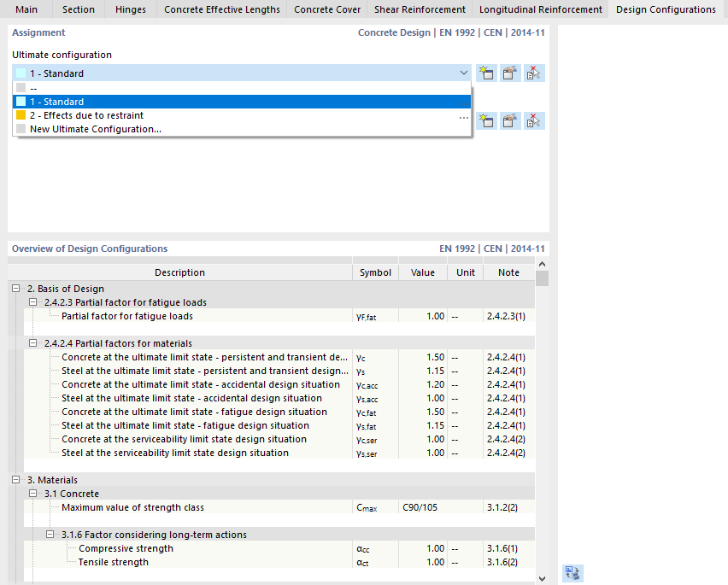
Task: Open the Ultimate configuration dropdown arrow
Action: coord(463,73)
